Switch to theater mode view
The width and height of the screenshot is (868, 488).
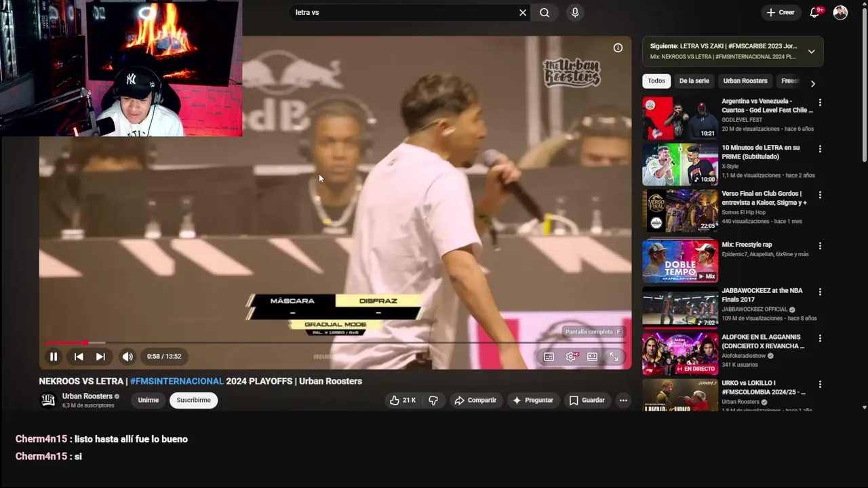tap(592, 357)
